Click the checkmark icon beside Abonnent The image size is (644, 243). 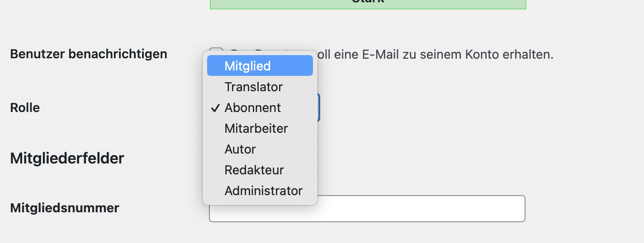coord(216,107)
